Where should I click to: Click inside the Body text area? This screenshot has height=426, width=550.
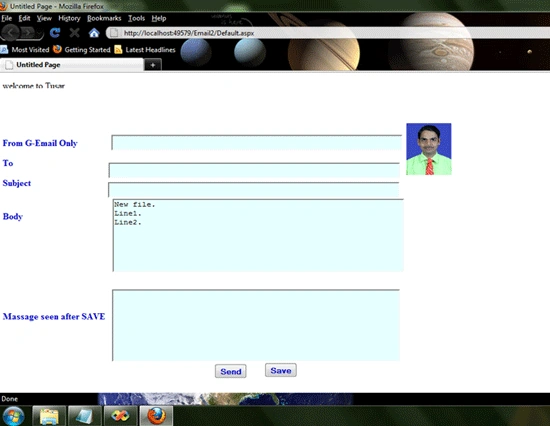click(258, 235)
